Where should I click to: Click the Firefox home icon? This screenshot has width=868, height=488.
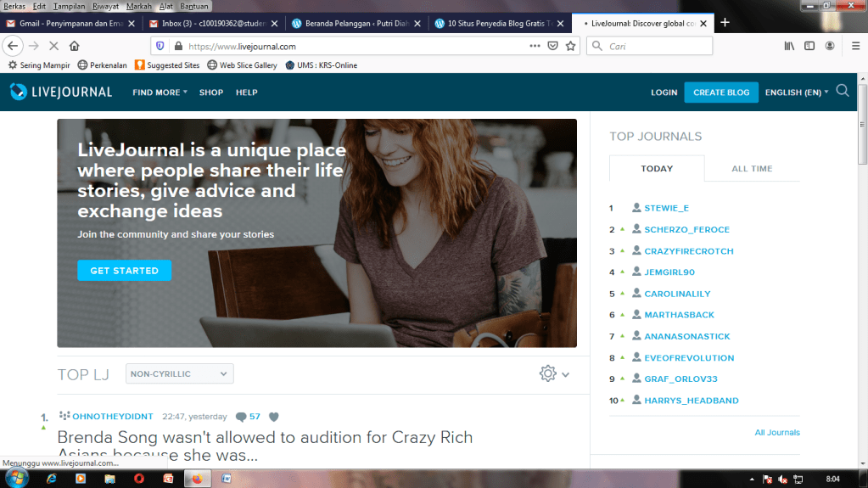click(x=75, y=46)
